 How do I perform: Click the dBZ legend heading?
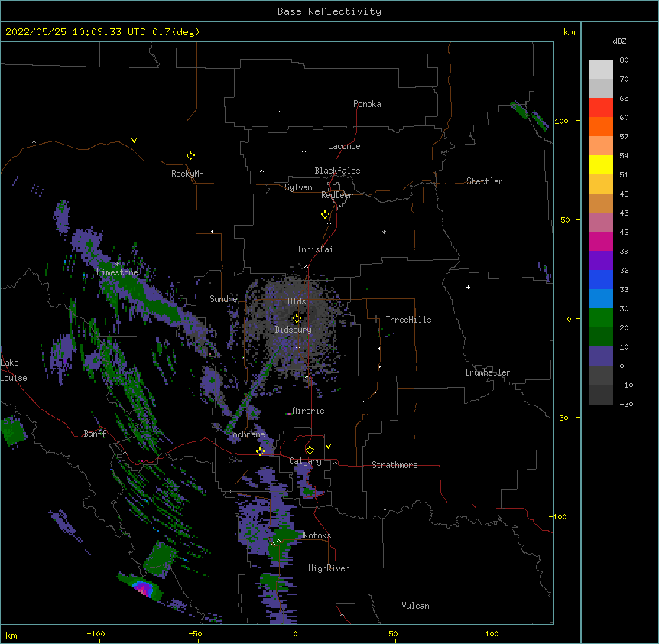pyautogui.click(x=619, y=41)
